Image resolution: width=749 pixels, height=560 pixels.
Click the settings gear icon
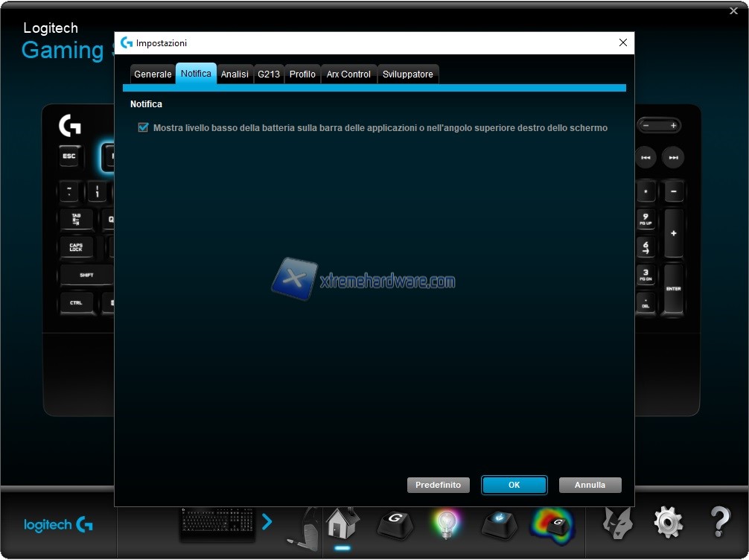point(668,523)
